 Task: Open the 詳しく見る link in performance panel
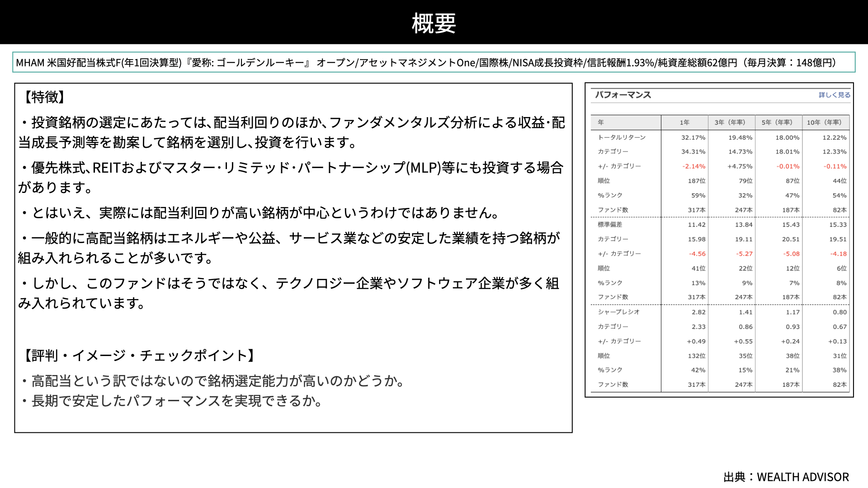(834, 95)
